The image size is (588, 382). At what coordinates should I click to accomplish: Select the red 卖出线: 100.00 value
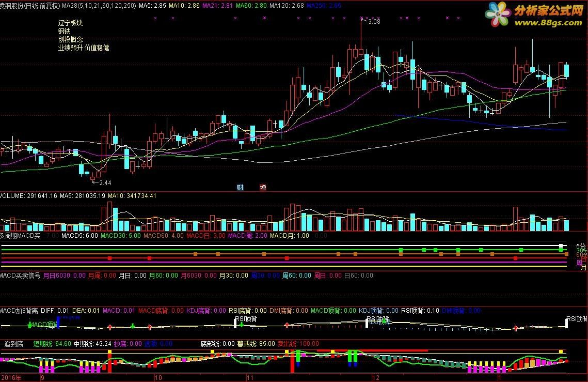(298, 344)
